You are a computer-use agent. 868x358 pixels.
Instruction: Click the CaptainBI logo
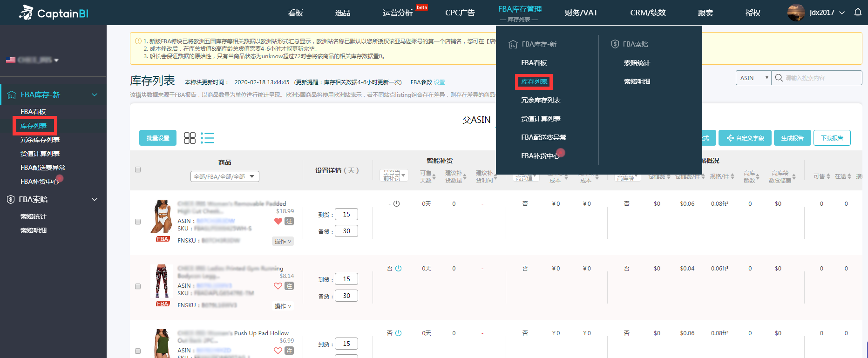[54, 13]
